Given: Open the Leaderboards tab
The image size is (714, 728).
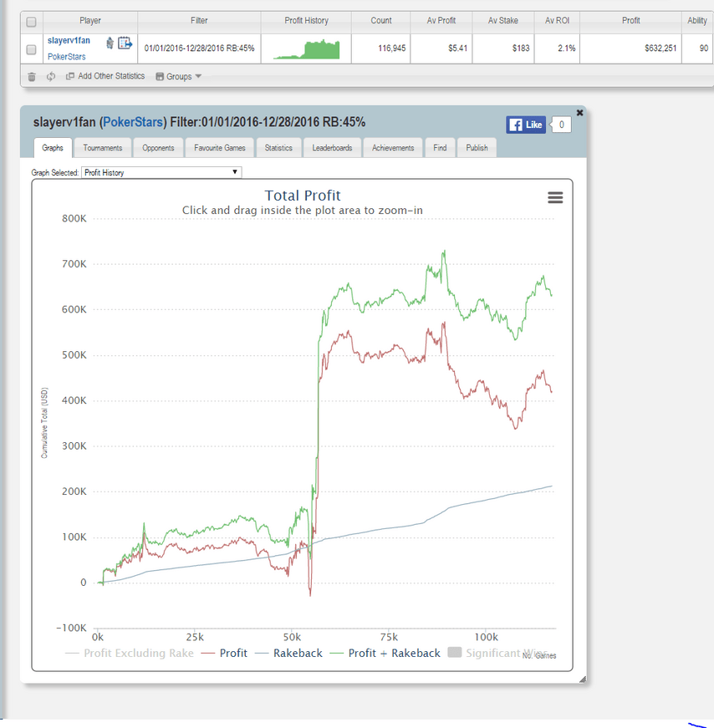Looking at the screenshot, I should (332, 148).
